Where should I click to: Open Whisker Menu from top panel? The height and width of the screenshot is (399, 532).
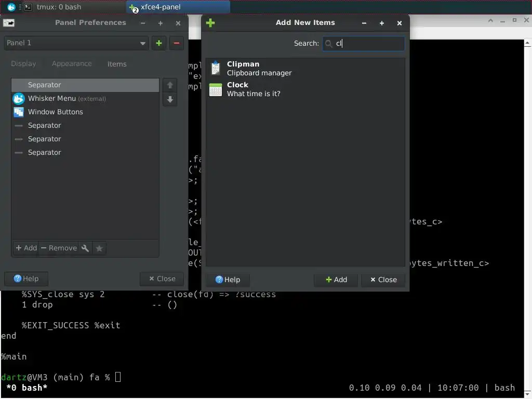[11, 7]
